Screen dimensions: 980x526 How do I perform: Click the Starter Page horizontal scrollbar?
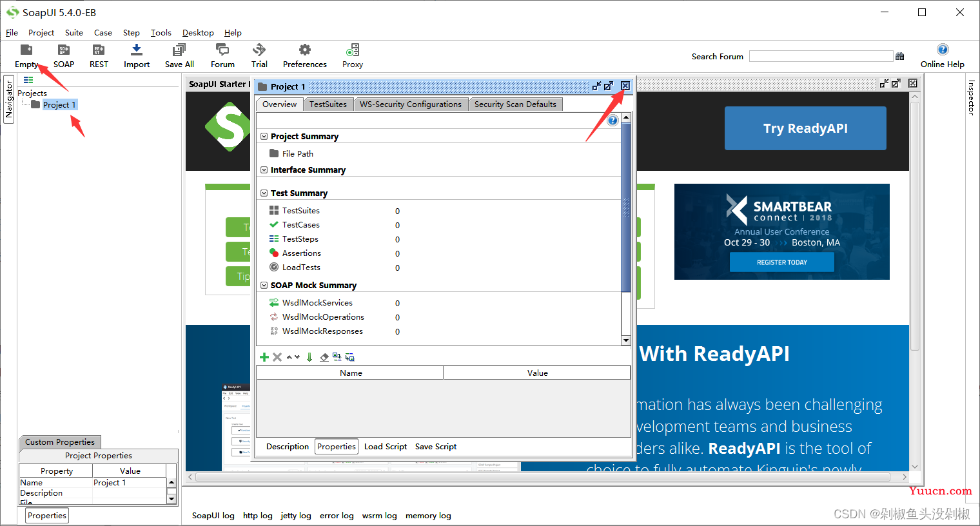coord(543,477)
